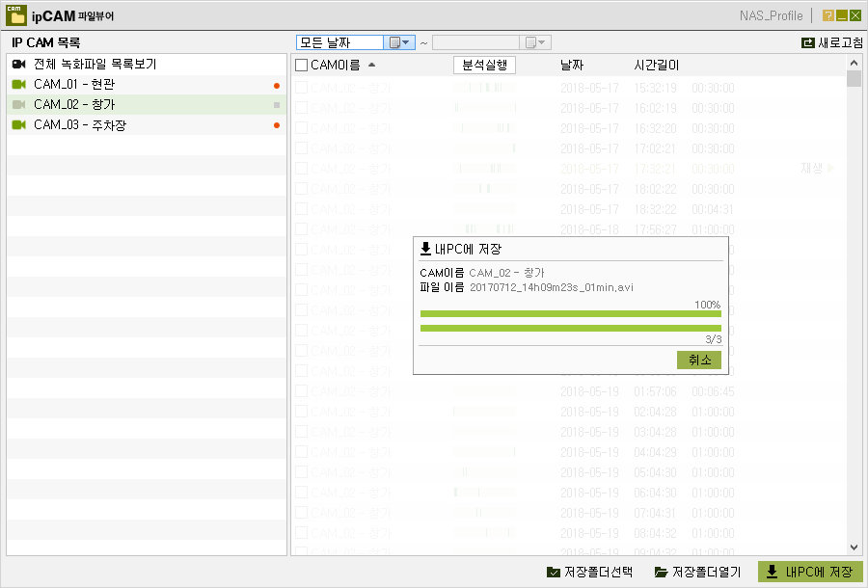Click the 재생 play control on the row
This screenshot has height=588, width=868.
(818, 168)
